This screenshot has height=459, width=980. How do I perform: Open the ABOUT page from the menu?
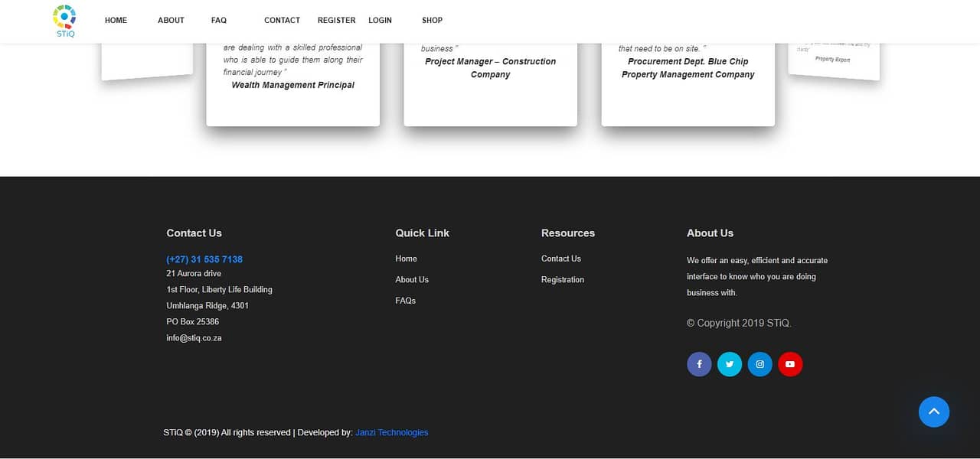pyautogui.click(x=171, y=20)
